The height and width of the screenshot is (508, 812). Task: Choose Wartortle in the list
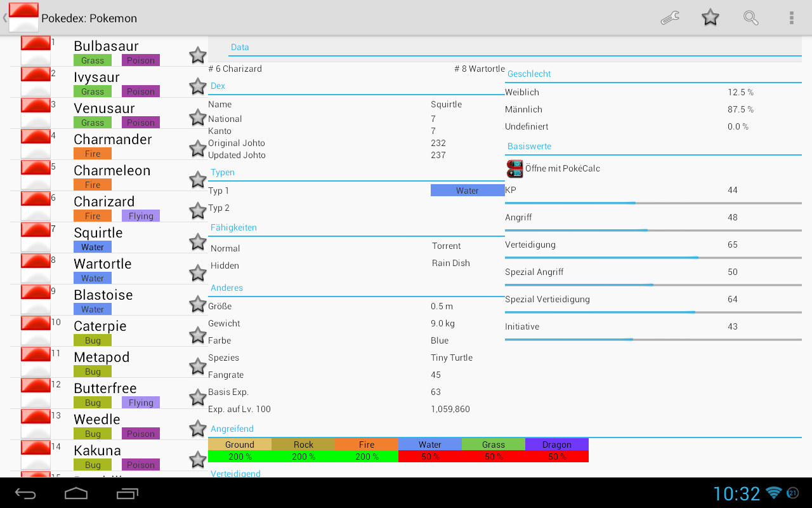(103, 264)
